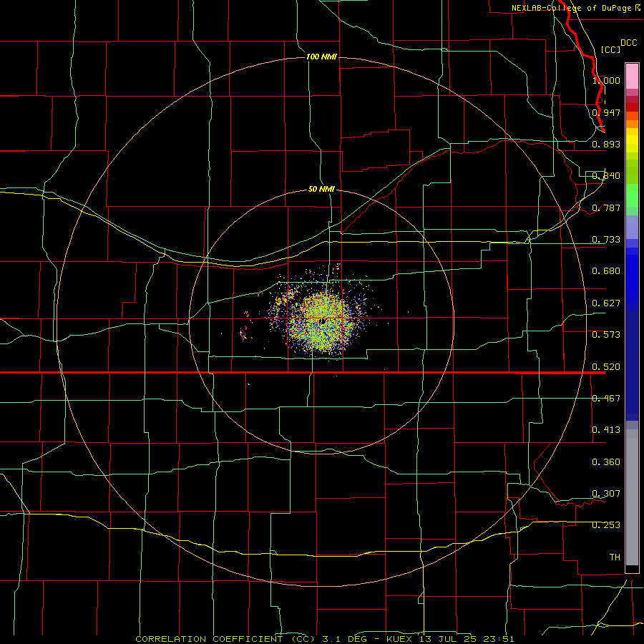Click the 0.840 scale value
Image resolution: width=644 pixels, height=644 pixels.
(x=606, y=176)
